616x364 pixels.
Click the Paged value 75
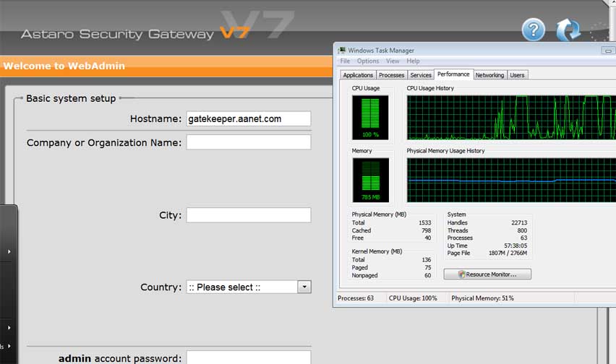point(428,267)
